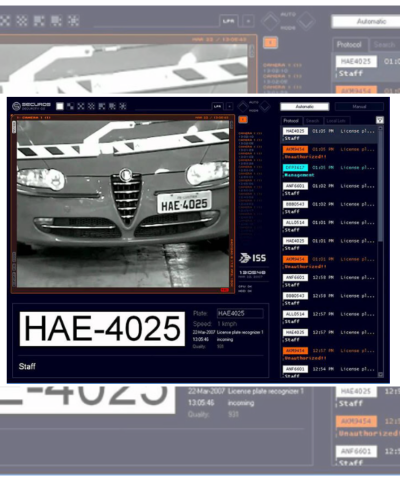
Task: Click the Plate field showing HAE4025
Action: point(240,313)
